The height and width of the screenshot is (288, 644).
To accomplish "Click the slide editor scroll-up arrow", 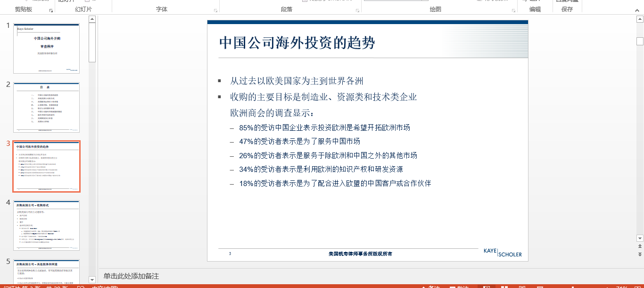I will [x=640, y=19].
